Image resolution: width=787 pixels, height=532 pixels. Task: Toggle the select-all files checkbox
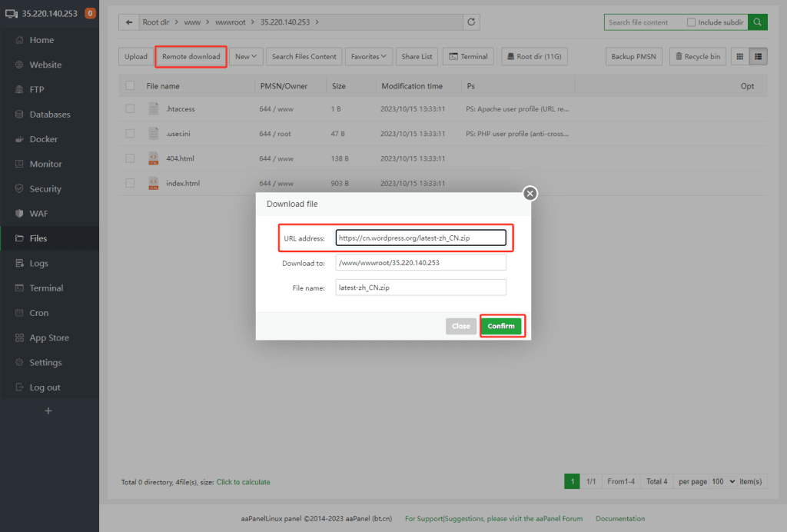[x=130, y=86]
